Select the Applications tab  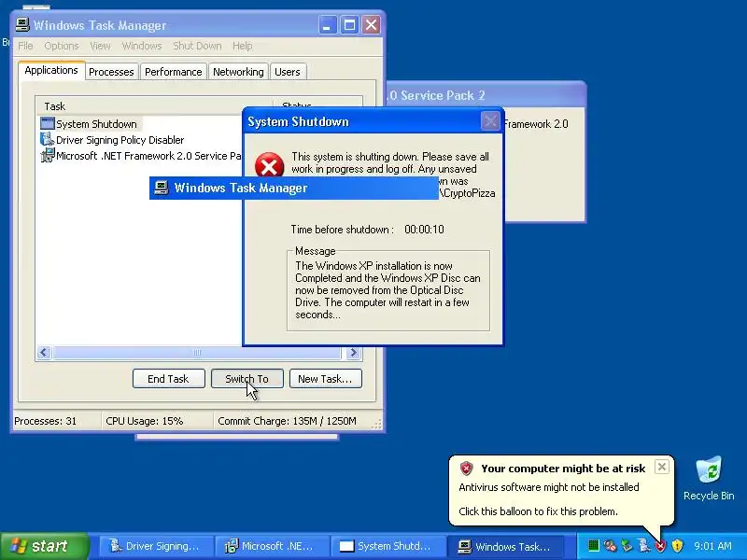pyautogui.click(x=51, y=70)
